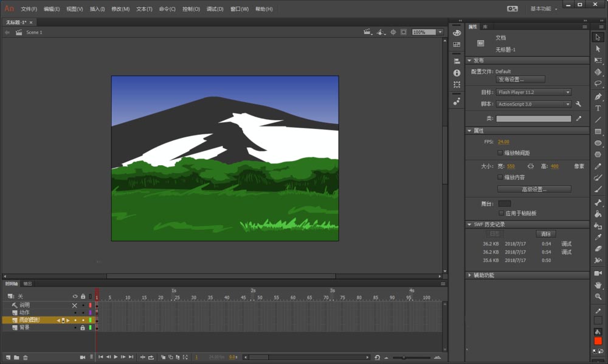Click the wrench icon beside ActionScript 3.0

pos(578,105)
